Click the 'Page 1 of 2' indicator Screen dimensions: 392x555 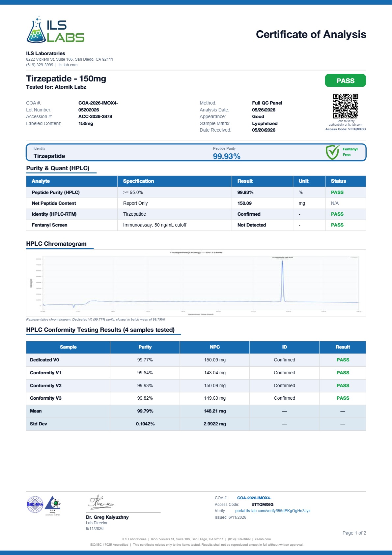tap(354, 533)
